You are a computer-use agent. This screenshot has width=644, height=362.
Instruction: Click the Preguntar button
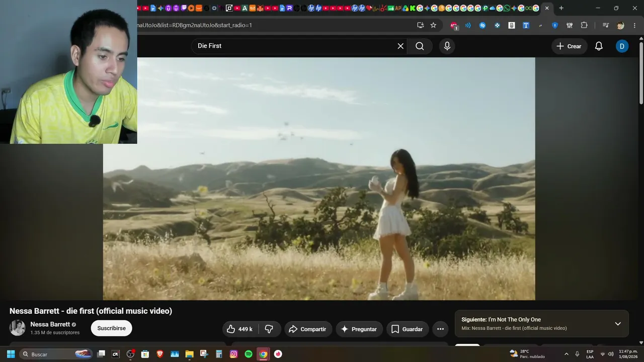click(x=359, y=329)
